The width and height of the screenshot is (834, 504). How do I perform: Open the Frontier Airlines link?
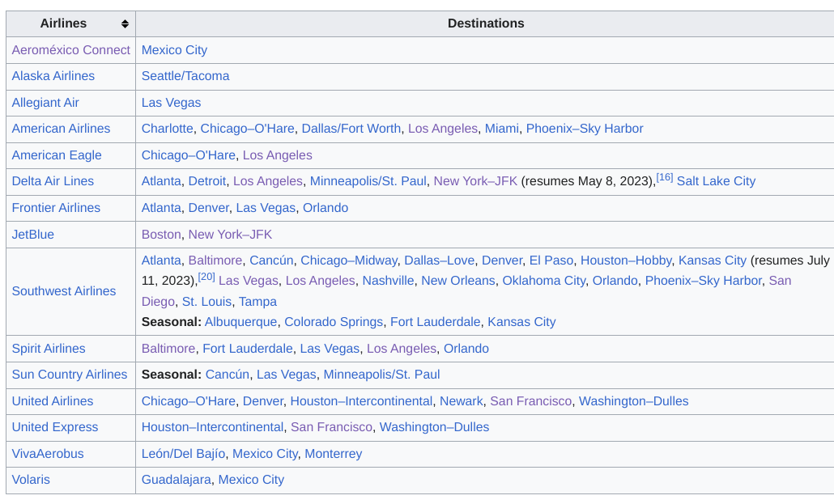[x=56, y=208]
